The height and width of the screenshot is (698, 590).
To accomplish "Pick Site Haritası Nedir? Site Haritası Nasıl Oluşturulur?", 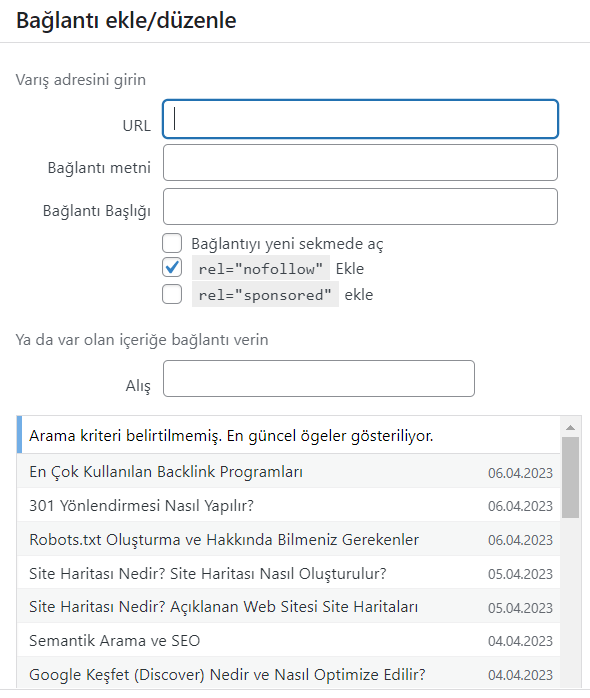I will pos(289,573).
